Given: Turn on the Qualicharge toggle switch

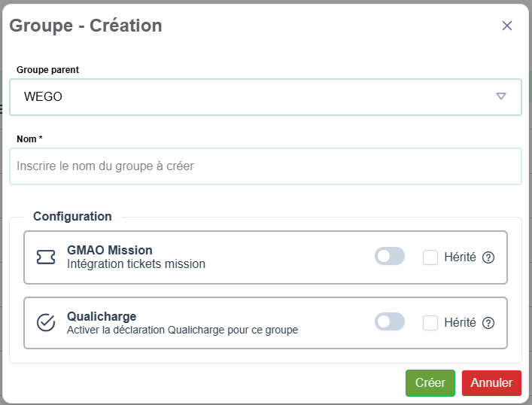Looking at the screenshot, I should [390, 322].
